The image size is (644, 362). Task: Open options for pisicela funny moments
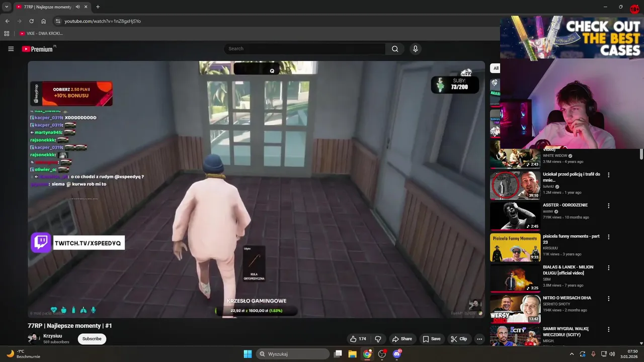coord(609,237)
